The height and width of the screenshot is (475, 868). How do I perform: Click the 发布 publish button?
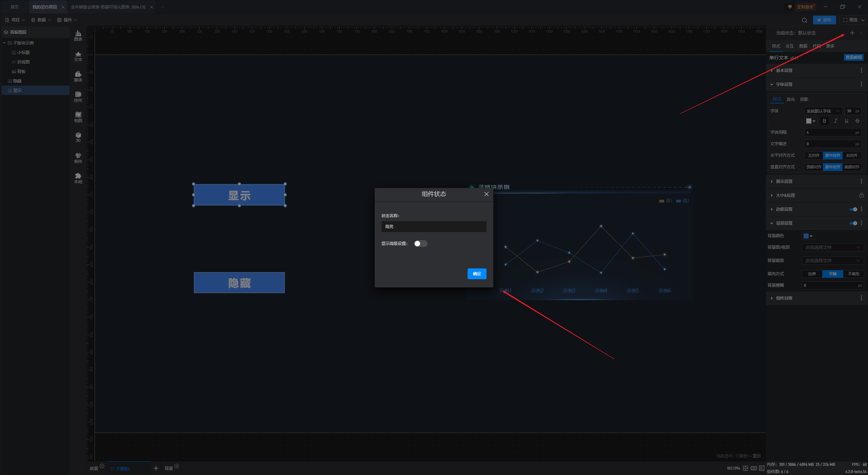pos(824,20)
